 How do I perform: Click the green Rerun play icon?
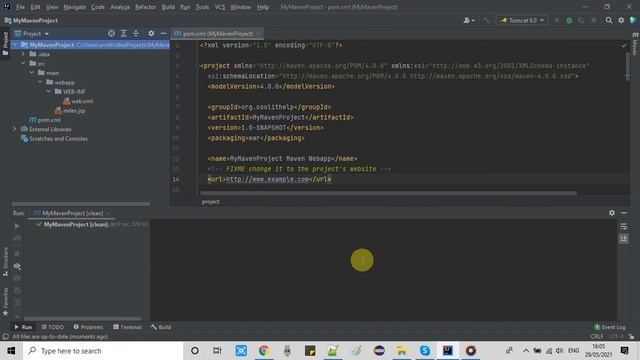coord(17,226)
